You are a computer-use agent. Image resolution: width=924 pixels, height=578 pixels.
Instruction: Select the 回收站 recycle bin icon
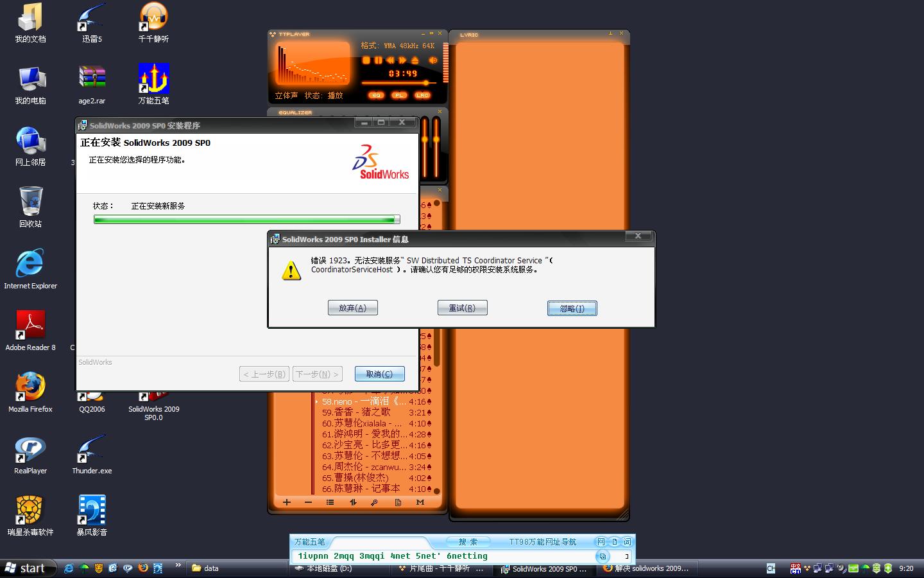pyautogui.click(x=30, y=207)
